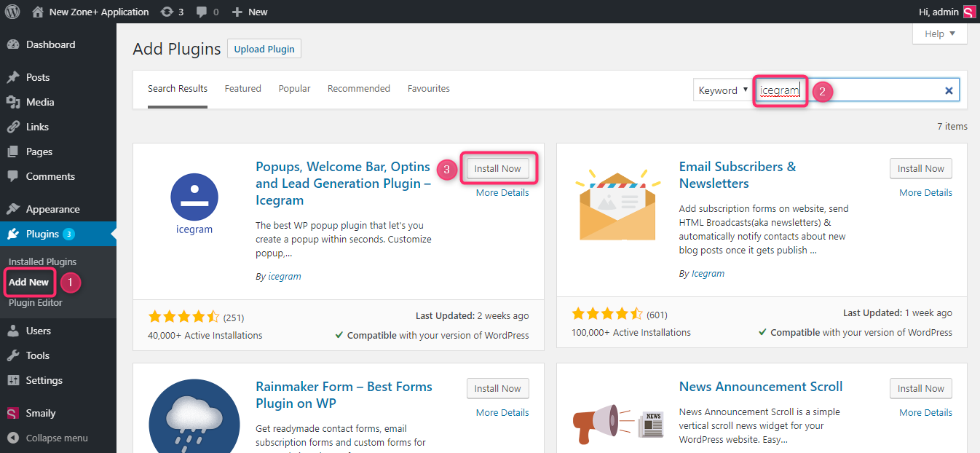Open Rainmaker Form – Best Forms title link
Viewport: 980px width, 453px height.
(344, 395)
